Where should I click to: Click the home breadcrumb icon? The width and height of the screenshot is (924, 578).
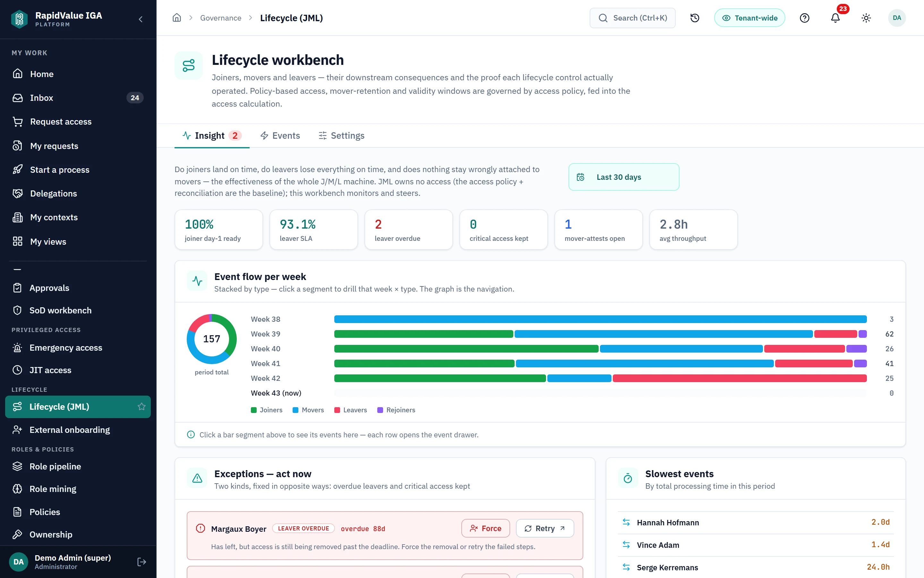177,18
